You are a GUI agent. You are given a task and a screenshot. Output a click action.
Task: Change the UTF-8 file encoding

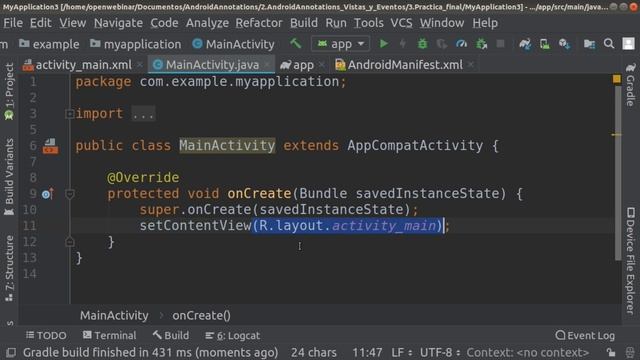tap(440, 352)
